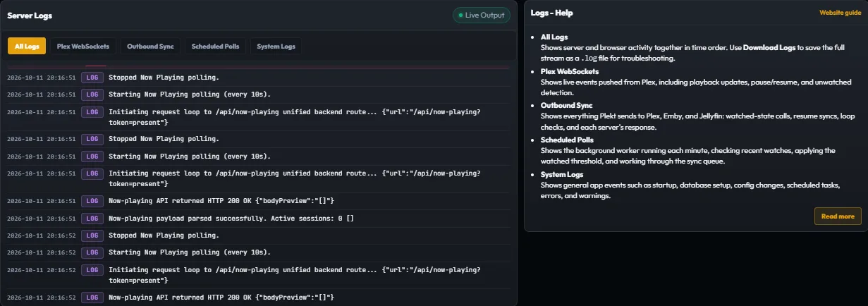Open the Website guide link

pos(840,13)
